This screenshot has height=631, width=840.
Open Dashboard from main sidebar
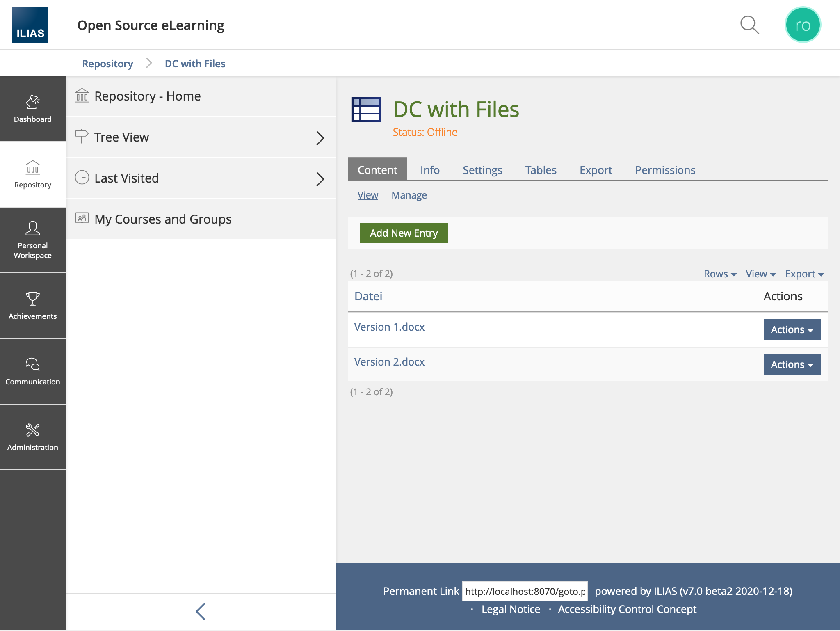pyautogui.click(x=33, y=109)
